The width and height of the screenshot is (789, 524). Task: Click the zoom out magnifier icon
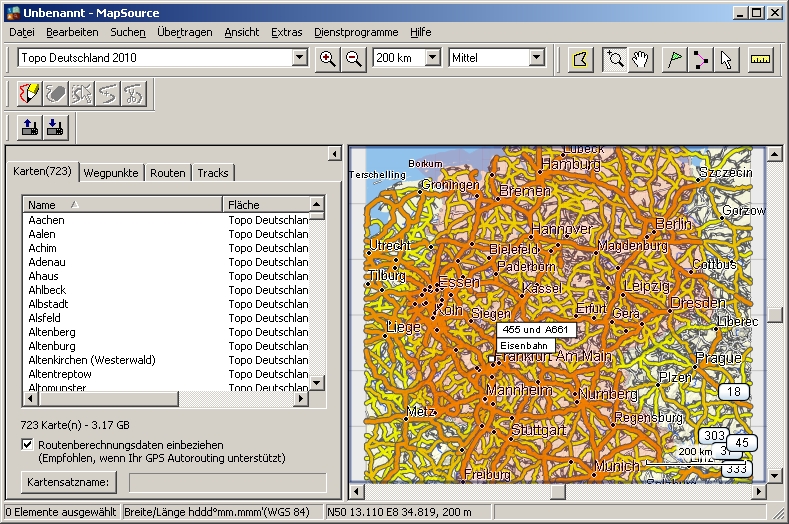(354, 59)
